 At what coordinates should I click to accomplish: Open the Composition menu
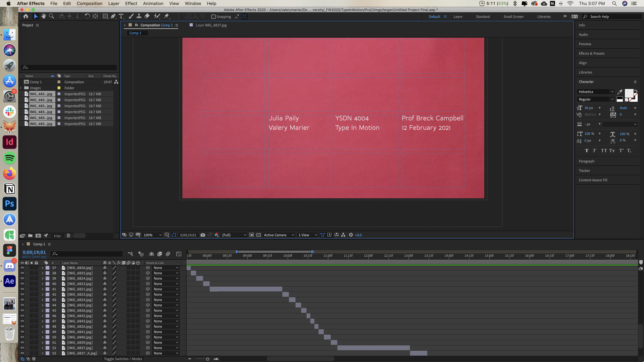pyautogui.click(x=89, y=3)
